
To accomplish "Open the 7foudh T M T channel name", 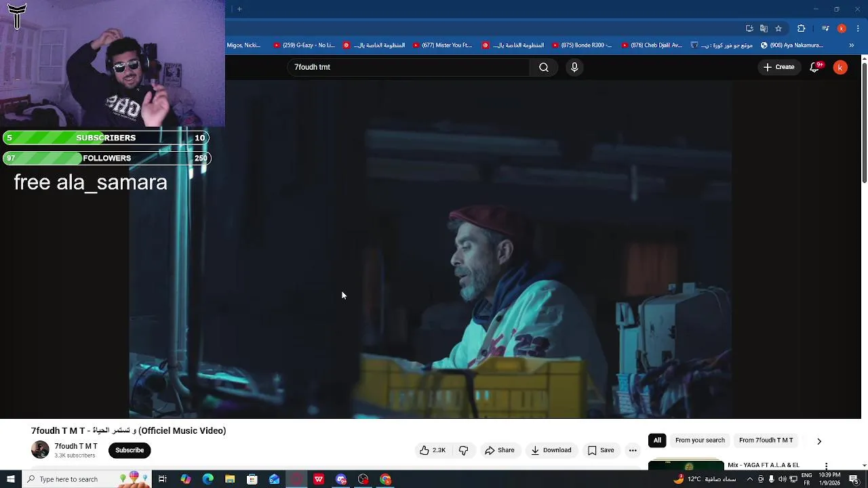I will (x=76, y=446).
